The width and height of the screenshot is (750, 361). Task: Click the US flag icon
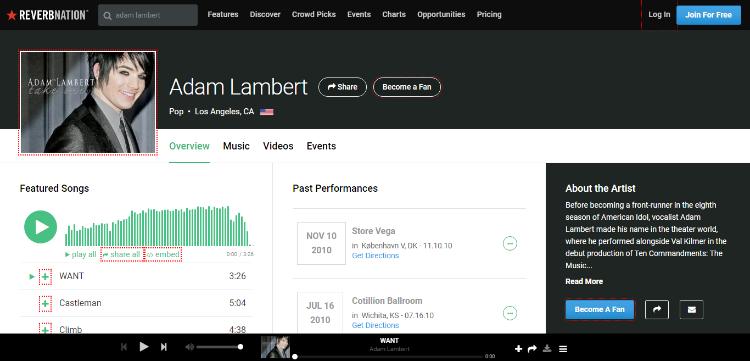[266, 112]
